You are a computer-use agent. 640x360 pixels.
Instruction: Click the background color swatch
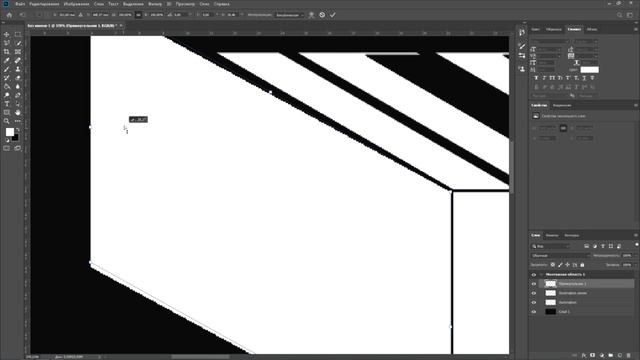tap(15, 138)
